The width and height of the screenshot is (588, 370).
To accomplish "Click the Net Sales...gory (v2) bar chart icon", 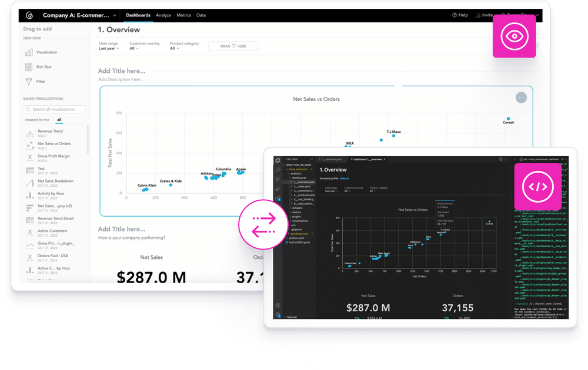I will [29, 208].
